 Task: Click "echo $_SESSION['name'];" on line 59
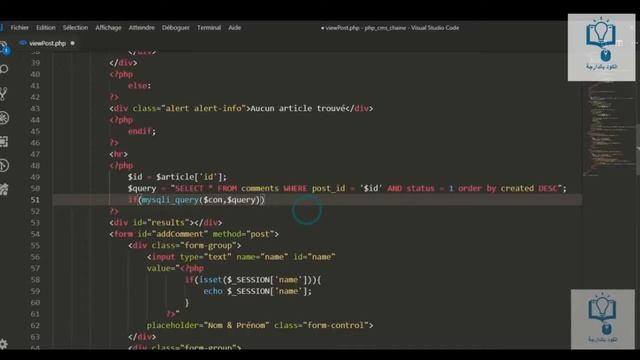coord(257,291)
